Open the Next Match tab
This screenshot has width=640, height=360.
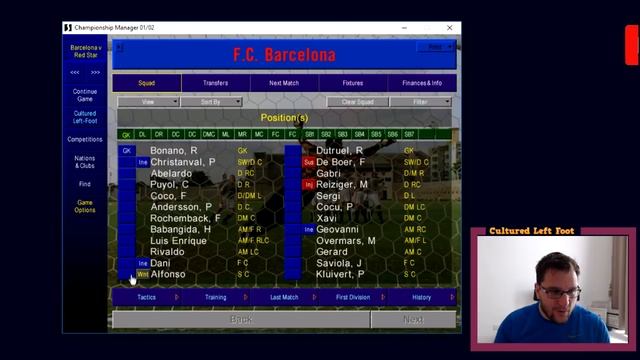(284, 83)
